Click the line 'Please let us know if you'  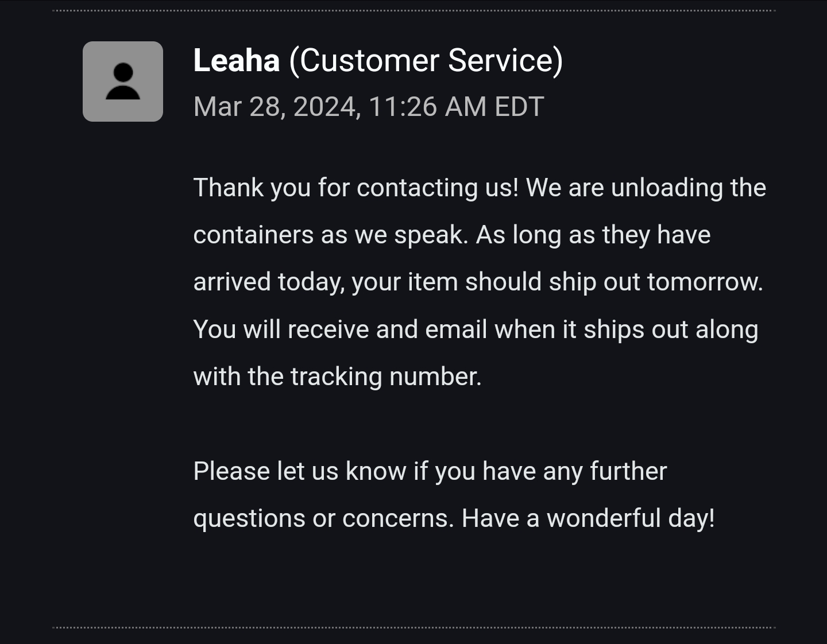[430, 472]
